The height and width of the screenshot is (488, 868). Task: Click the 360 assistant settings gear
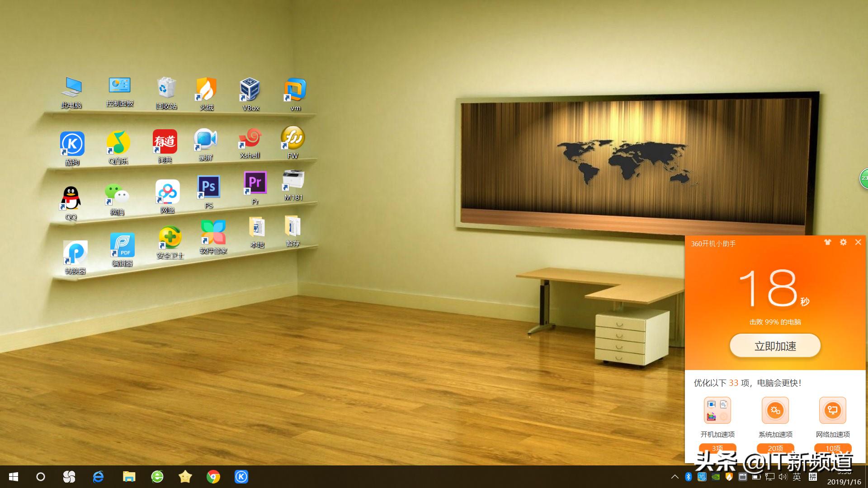click(x=843, y=243)
